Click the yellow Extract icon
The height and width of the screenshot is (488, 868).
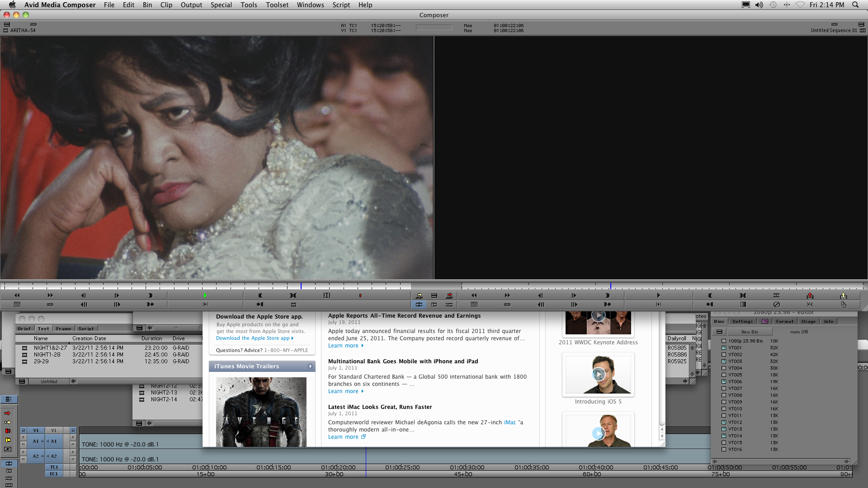point(843,296)
